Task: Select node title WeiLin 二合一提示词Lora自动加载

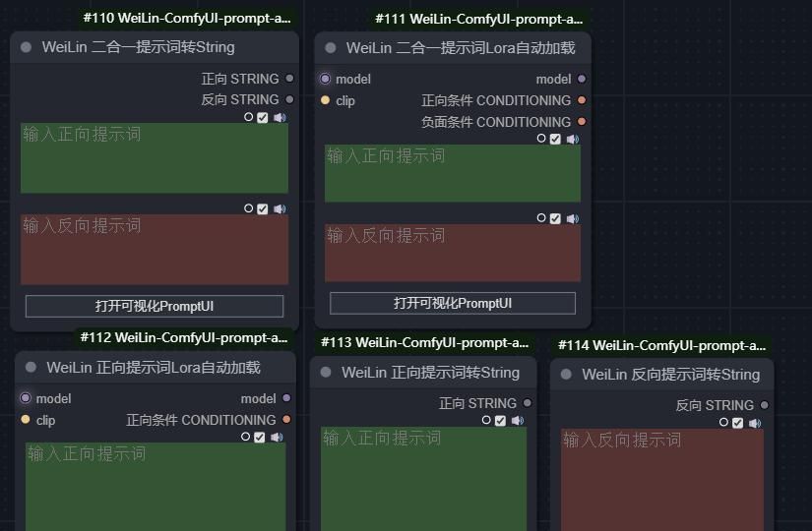Action: coord(461,48)
